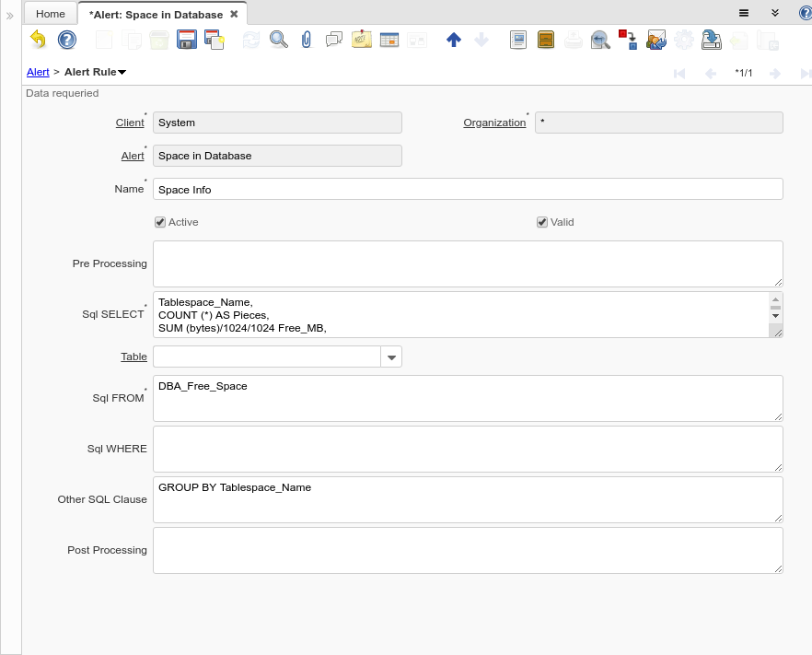Click the Find record magnifier icon
Image resolution: width=812 pixels, height=655 pixels.
pyautogui.click(x=278, y=40)
